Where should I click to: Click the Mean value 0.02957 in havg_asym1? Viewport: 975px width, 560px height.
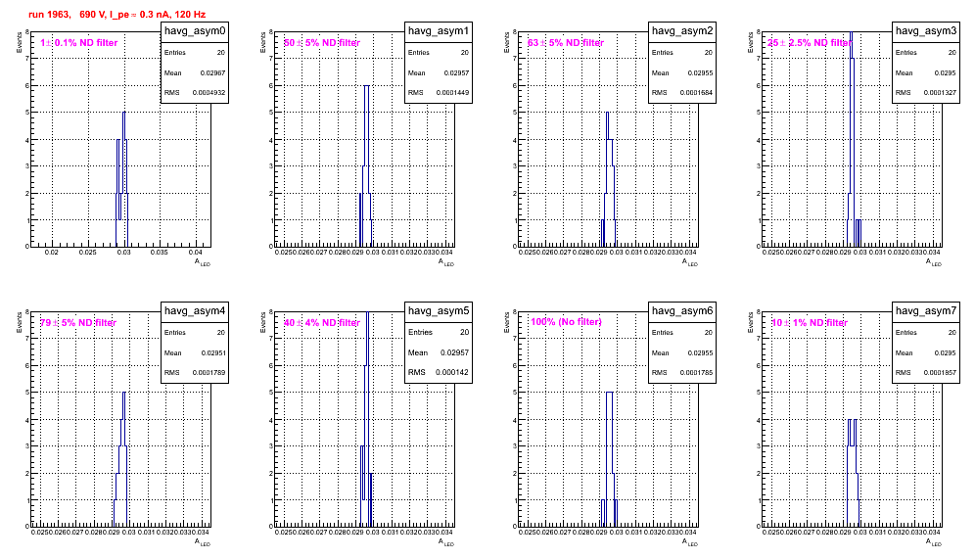pos(456,72)
